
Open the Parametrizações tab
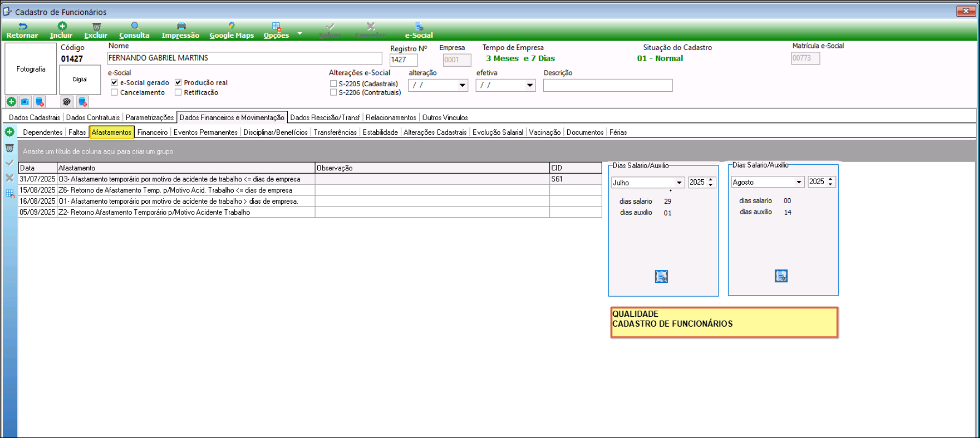click(150, 117)
